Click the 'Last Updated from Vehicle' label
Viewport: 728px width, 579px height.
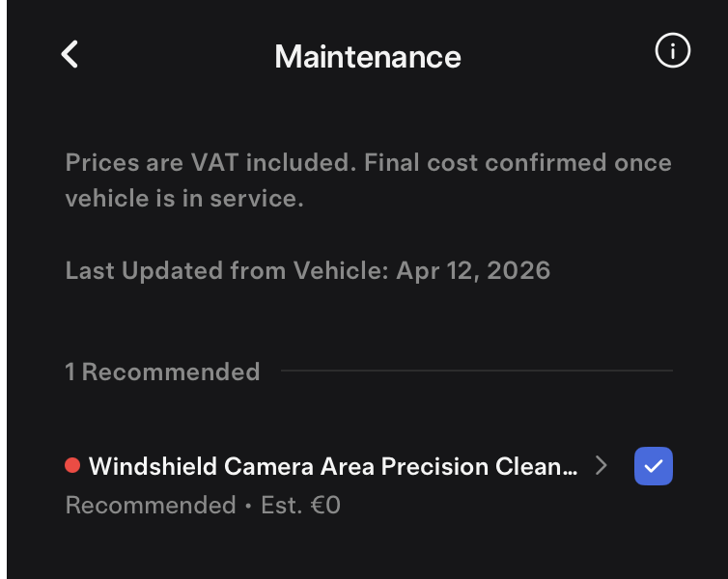[x=227, y=270]
